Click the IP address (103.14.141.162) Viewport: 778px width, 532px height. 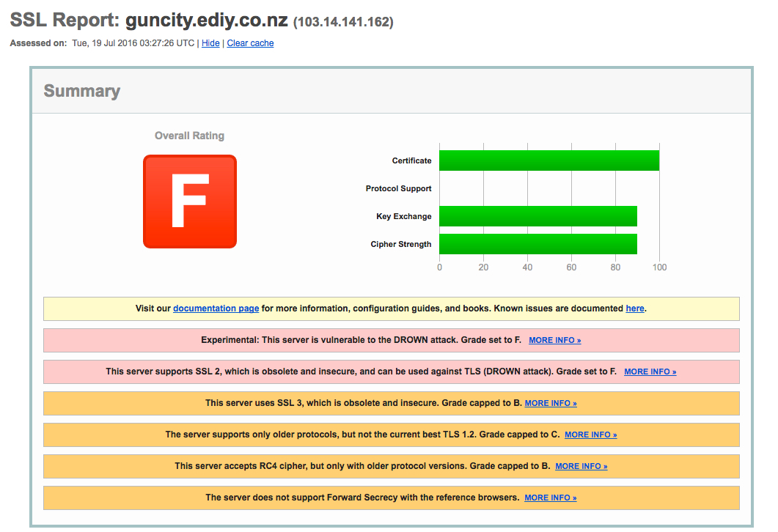click(343, 22)
